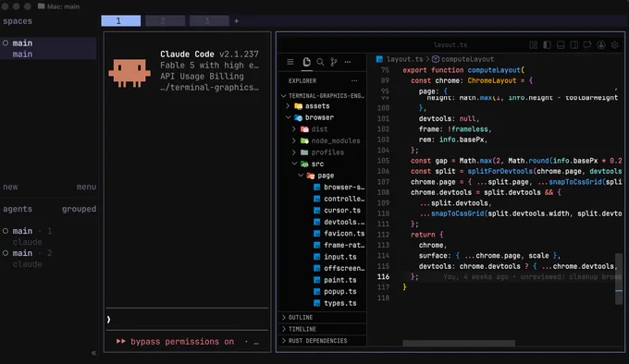
Task: Click the layout.ts file icon in breadcrumb
Action: point(379,59)
